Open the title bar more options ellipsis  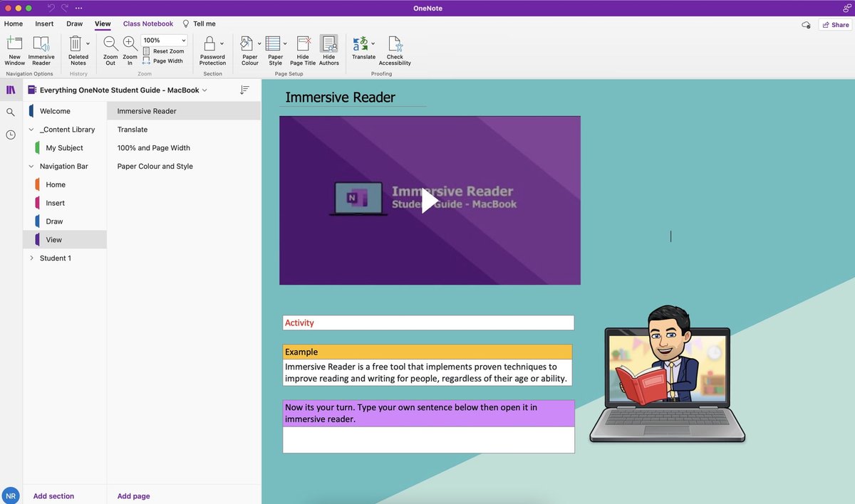(78, 8)
